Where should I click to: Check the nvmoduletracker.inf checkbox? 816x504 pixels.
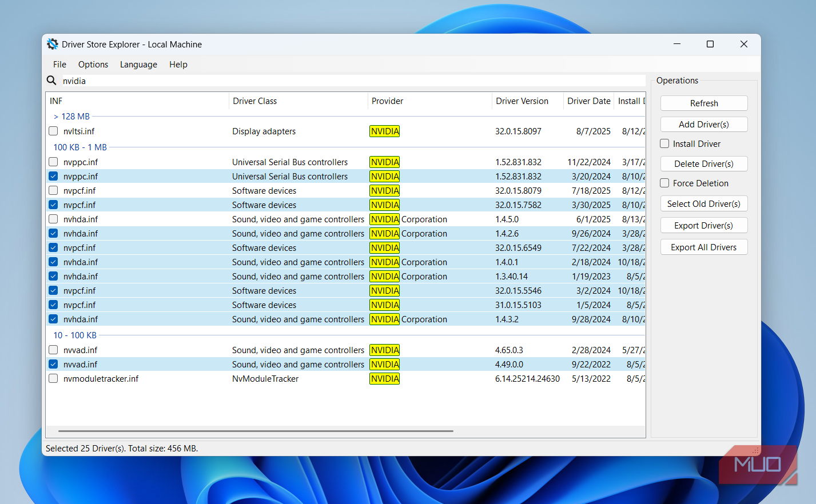tap(53, 378)
